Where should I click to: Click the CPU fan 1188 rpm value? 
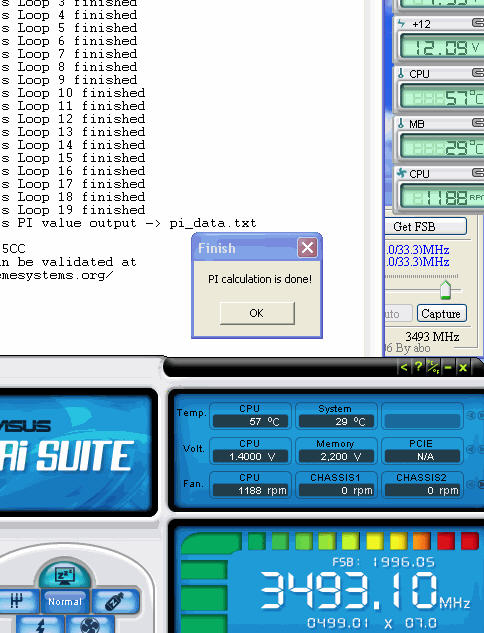[x=250, y=490]
